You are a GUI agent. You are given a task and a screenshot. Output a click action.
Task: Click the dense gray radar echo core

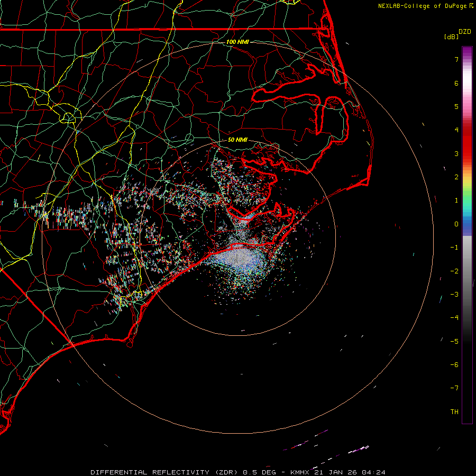tap(236, 258)
